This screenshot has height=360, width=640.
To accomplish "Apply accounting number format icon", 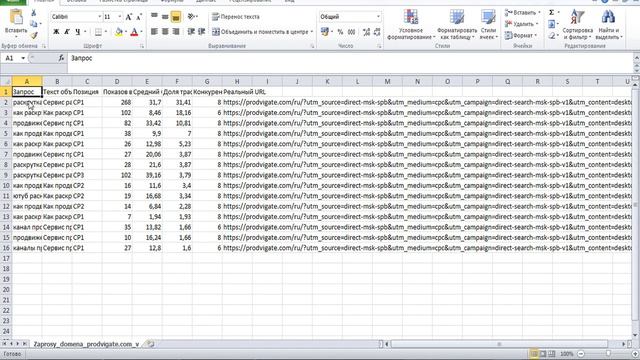I will coord(325,31).
